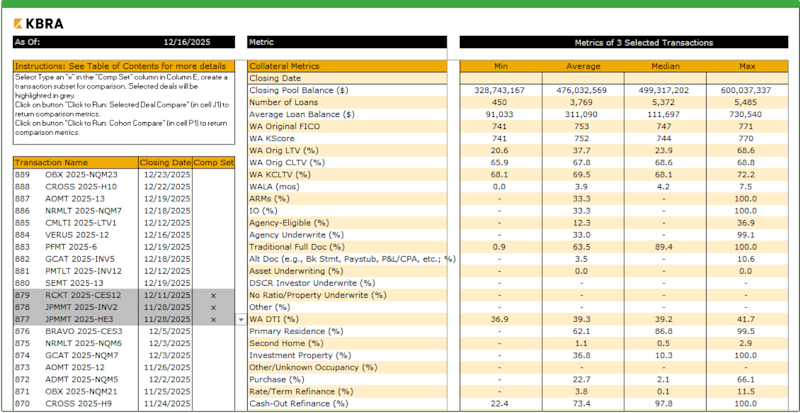
Task: Click the Comp Set column header
Action: point(213,162)
